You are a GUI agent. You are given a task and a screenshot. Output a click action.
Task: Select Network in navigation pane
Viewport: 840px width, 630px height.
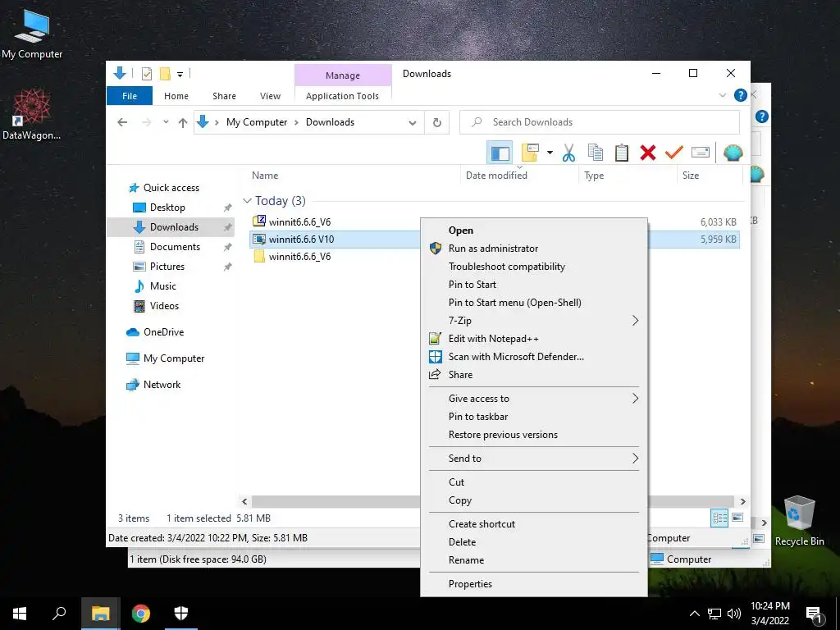pyautogui.click(x=162, y=385)
